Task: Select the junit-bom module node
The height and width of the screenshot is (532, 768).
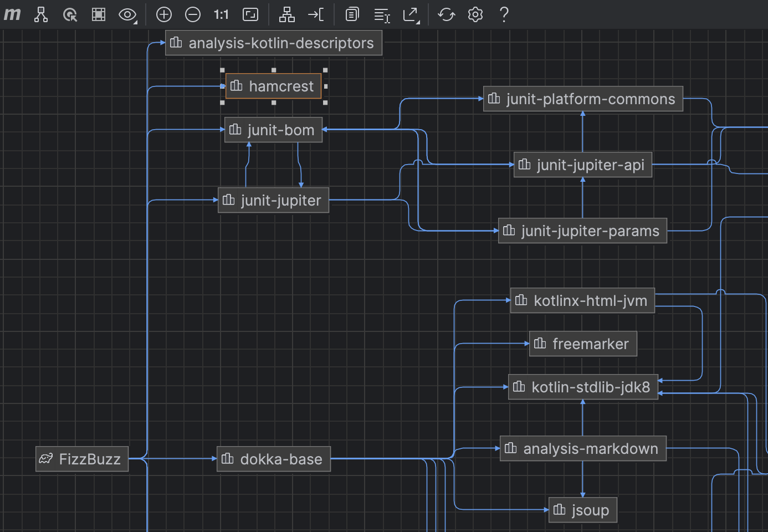Action: click(x=273, y=129)
